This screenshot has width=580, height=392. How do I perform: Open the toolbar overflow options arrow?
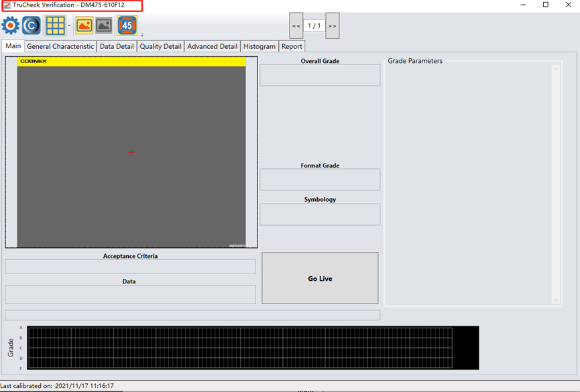tap(142, 35)
